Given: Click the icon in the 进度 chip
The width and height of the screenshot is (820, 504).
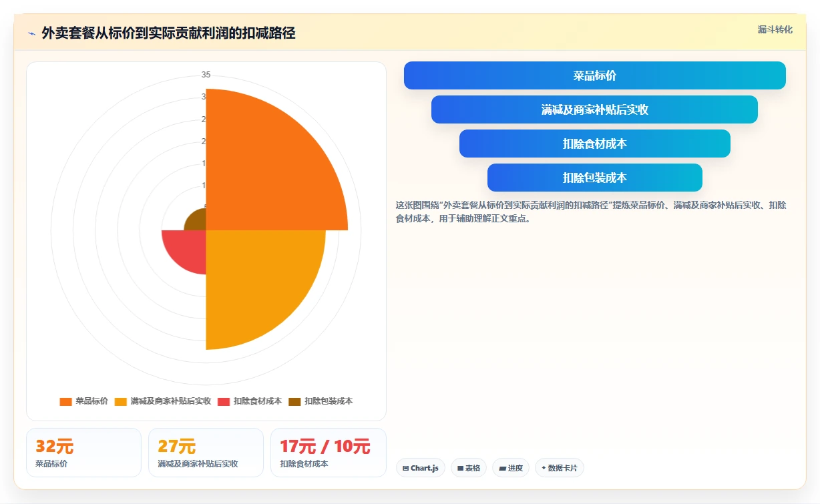Looking at the screenshot, I should 502,469.
